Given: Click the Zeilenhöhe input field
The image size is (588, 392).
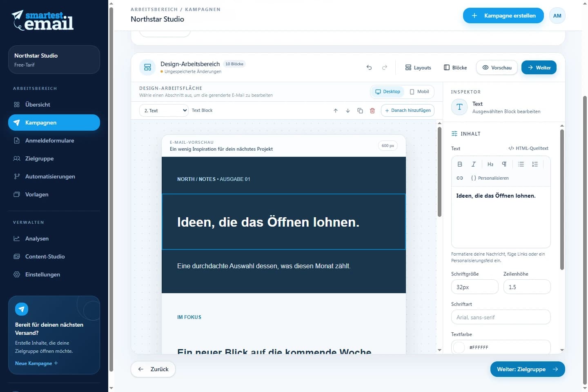Looking at the screenshot, I should (527, 287).
